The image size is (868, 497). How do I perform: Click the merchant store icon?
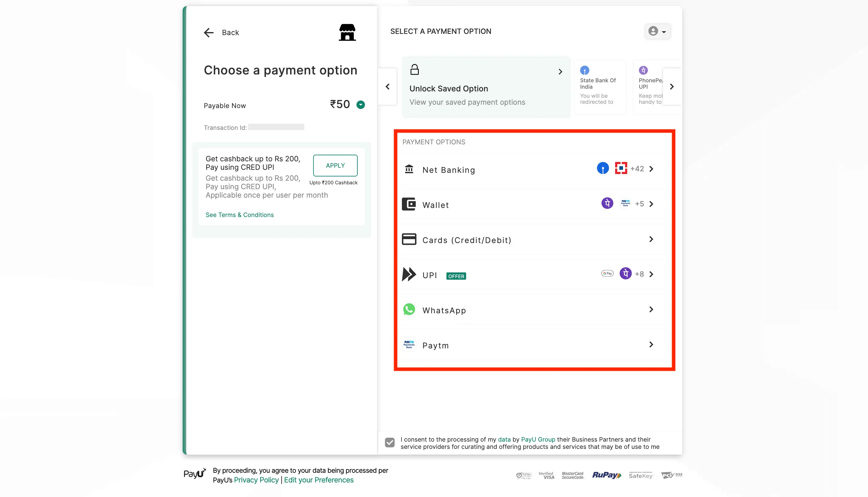click(347, 32)
